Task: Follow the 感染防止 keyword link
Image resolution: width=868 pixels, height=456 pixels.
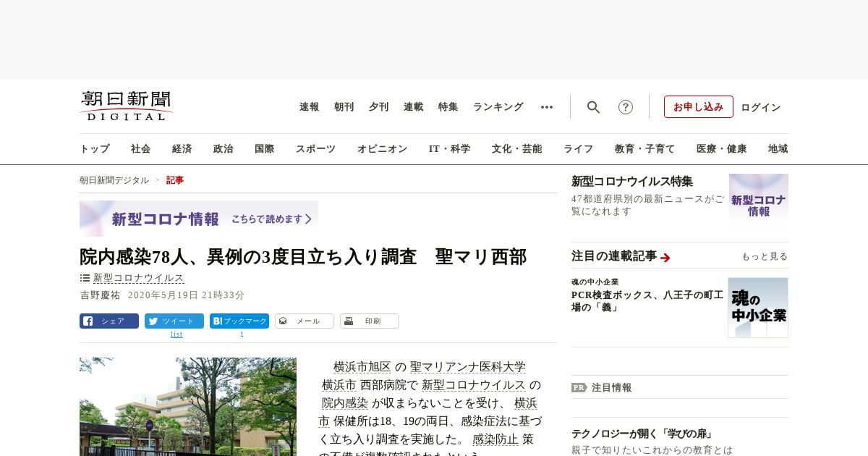Action: coord(495,439)
